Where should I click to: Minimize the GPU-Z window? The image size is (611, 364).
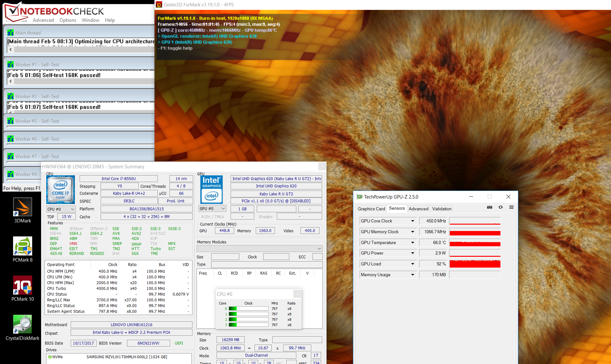point(471,197)
